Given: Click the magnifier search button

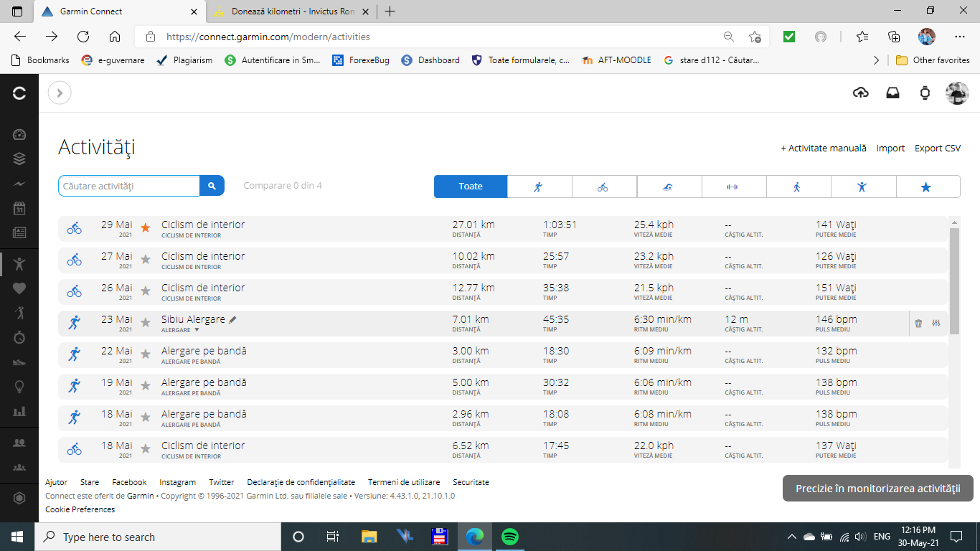Looking at the screenshot, I should pyautogui.click(x=212, y=186).
